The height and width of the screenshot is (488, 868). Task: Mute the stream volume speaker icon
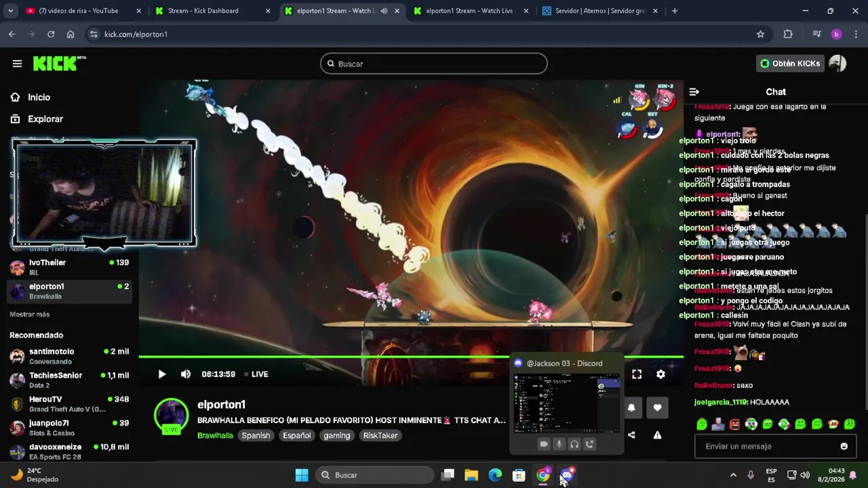point(185,374)
